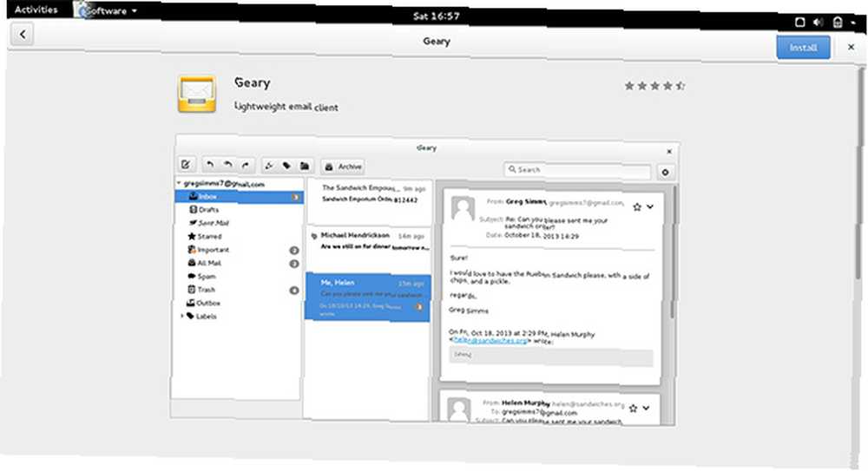Click the reply-all icon in Geary preview toolbar
Image resolution: width=868 pixels, height=471 pixels.
pyautogui.click(x=227, y=165)
